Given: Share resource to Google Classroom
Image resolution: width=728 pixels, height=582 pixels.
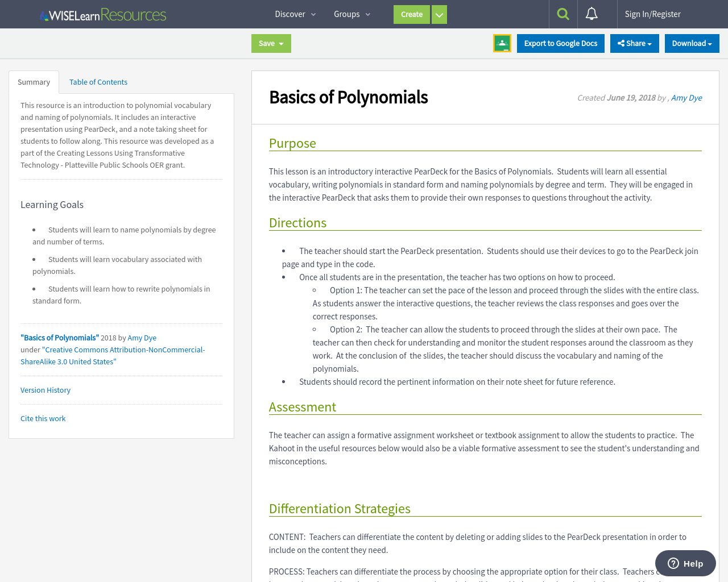Looking at the screenshot, I should pos(502,42).
